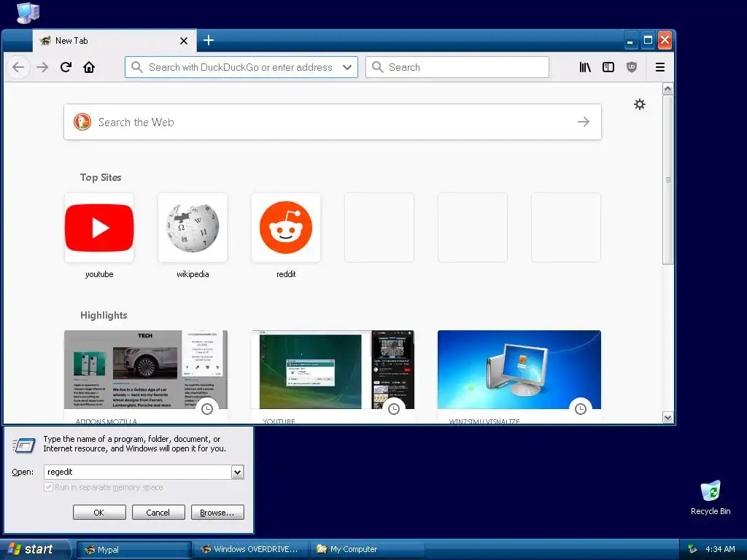Click the Highlights heading
Screen dimensions: 747x560
pos(104,315)
